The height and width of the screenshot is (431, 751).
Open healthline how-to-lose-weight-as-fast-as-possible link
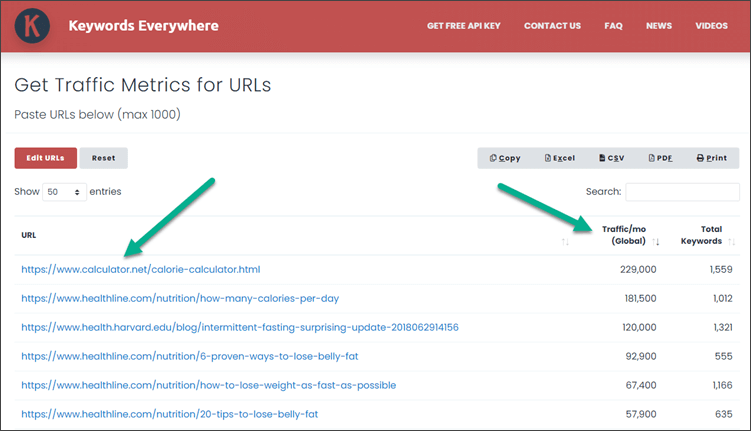[209, 386]
